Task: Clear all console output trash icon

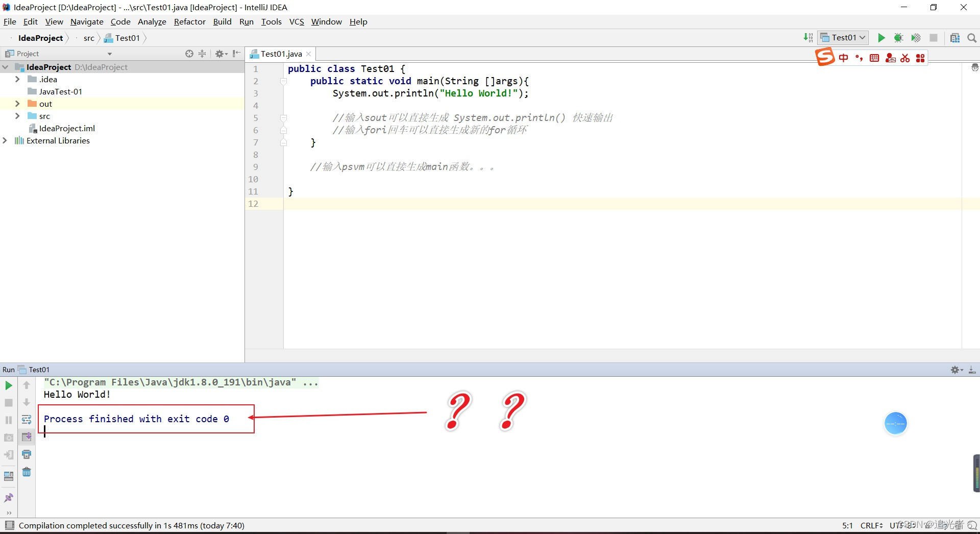Action: [27, 472]
